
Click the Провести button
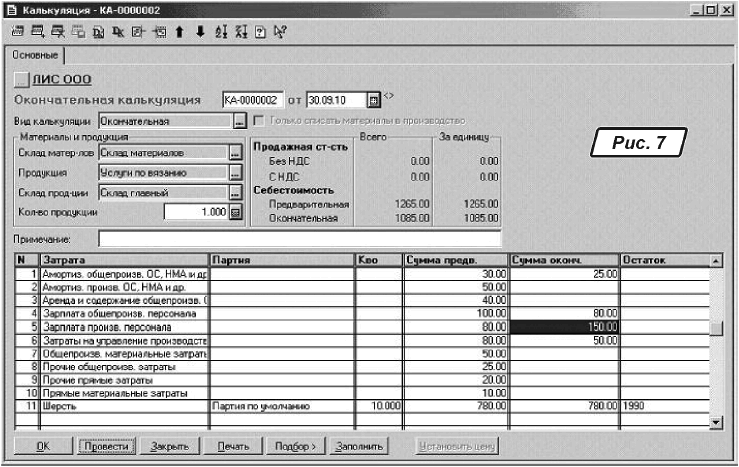[105, 446]
